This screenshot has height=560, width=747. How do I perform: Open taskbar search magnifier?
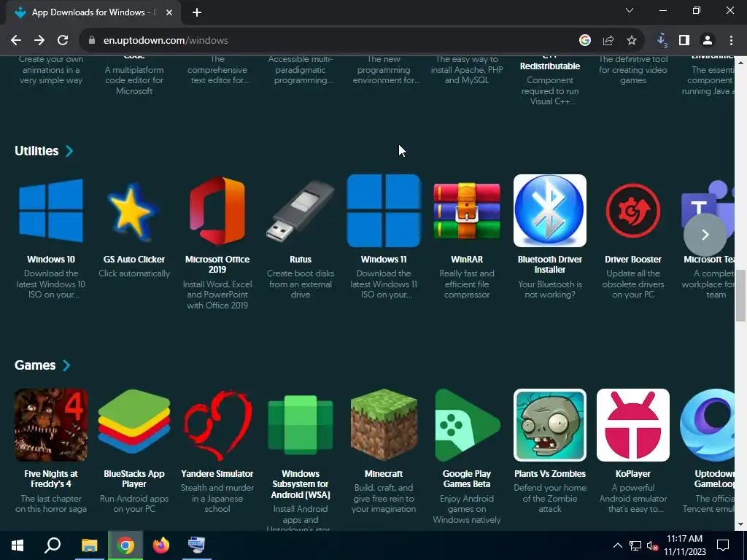(x=53, y=545)
